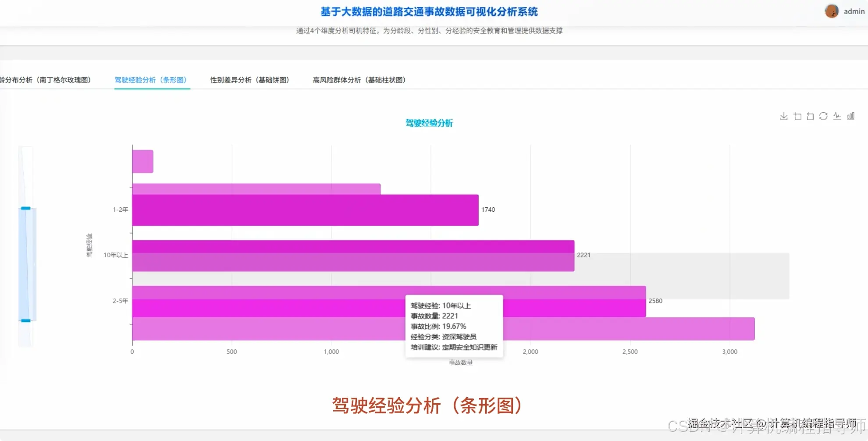The image size is (868, 441).
Task: Click the 2-5年 bar valued 2580
Action: [389, 302]
